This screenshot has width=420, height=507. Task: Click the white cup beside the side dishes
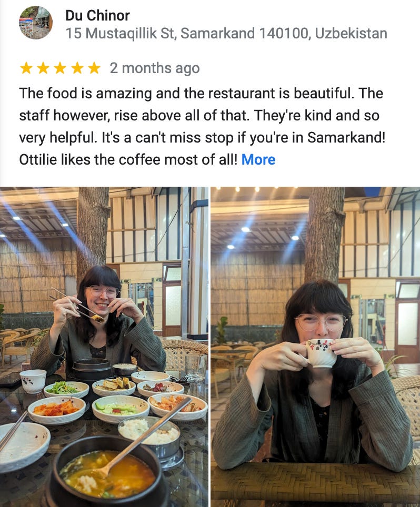[x=33, y=381]
